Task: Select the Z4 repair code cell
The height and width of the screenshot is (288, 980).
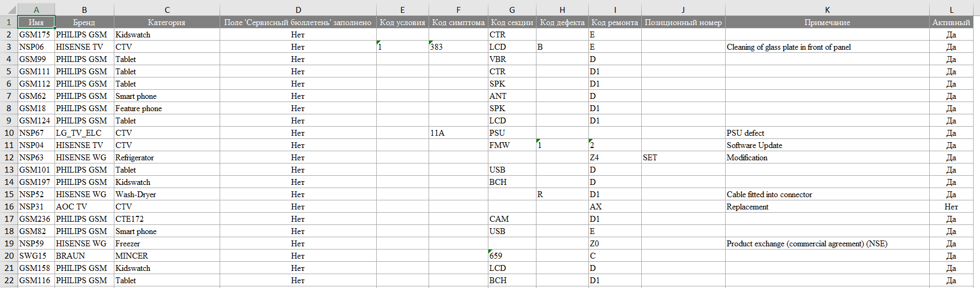Action: point(615,157)
